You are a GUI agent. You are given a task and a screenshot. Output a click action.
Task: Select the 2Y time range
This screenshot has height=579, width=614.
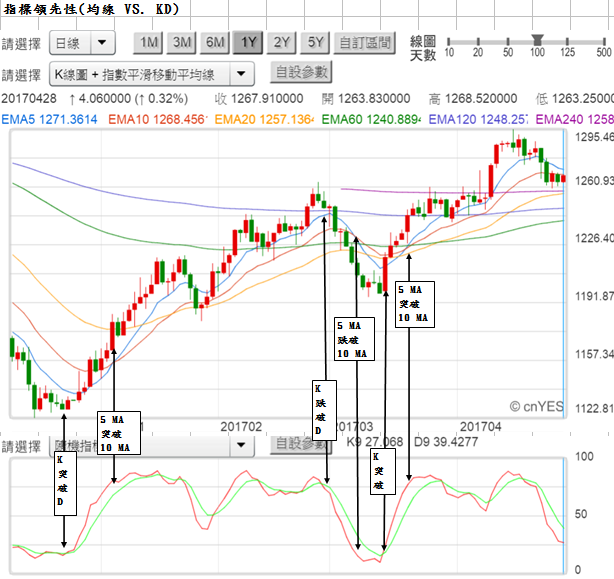click(x=282, y=42)
